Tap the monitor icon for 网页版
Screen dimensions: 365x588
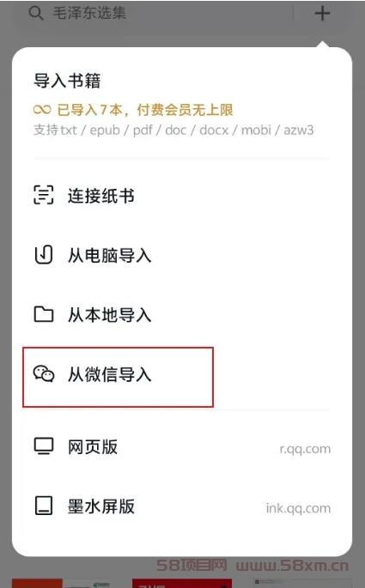[44, 446]
